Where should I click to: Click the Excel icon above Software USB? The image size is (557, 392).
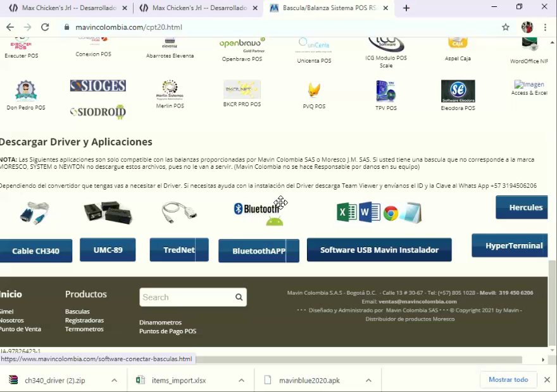pyautogui.click(x=346, y=212)
